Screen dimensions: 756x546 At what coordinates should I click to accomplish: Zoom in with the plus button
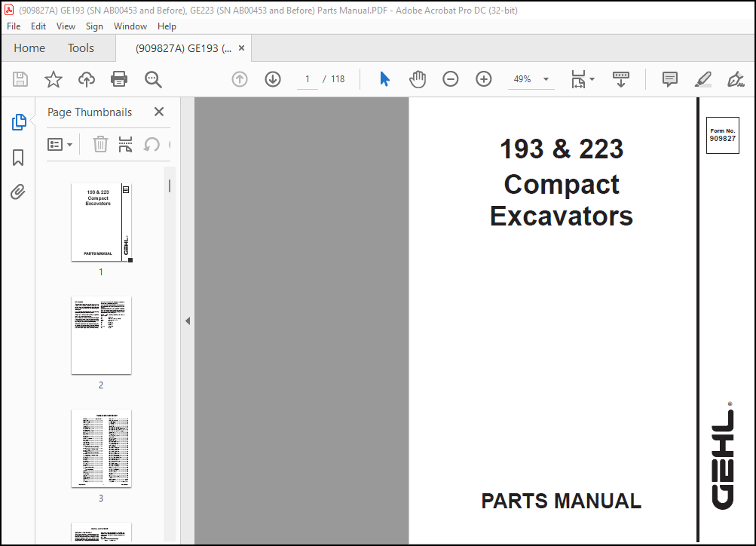point(484,79)
